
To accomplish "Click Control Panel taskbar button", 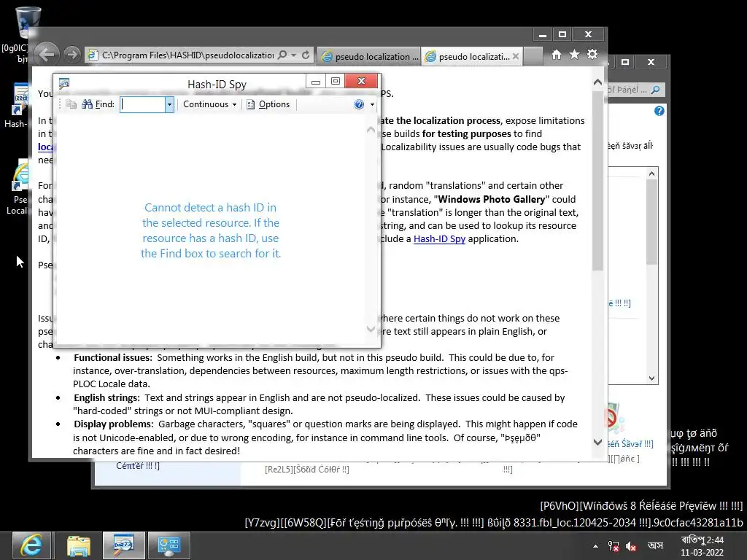I will click(169, 545).
